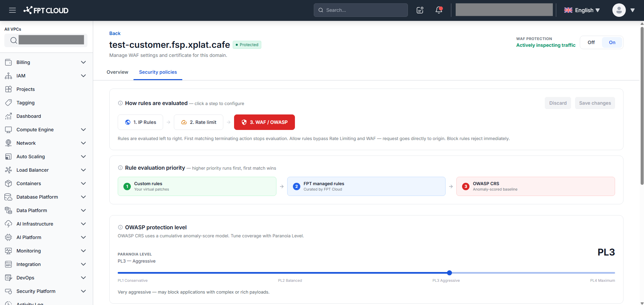The height and width of the screenshot is (305, 644).
Task: Click info icon beside How rules are evaluated
Action: point(120,103)
